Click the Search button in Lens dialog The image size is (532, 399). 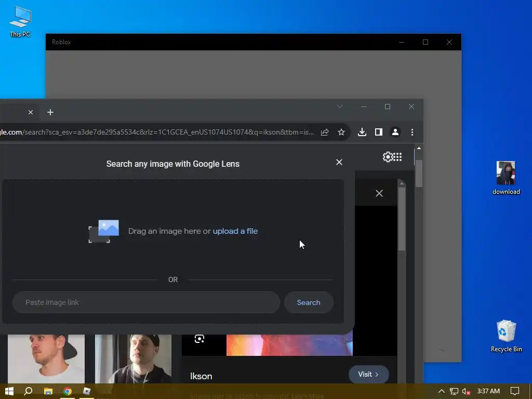pos(309,302)
